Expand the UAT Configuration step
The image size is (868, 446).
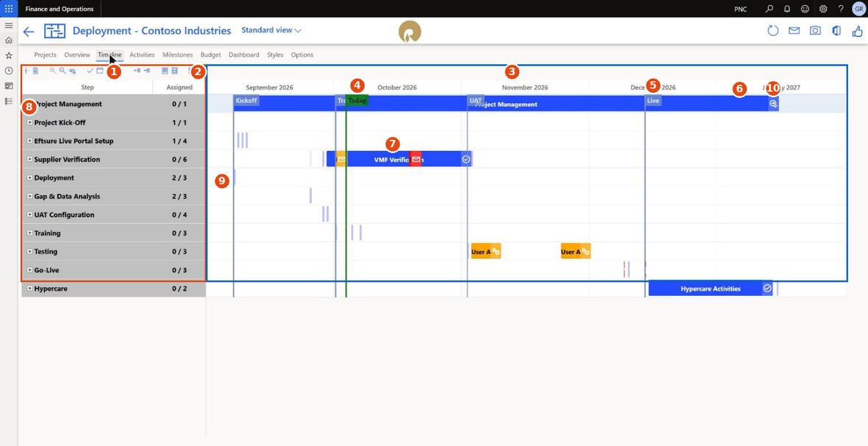(x=30, y=214)
